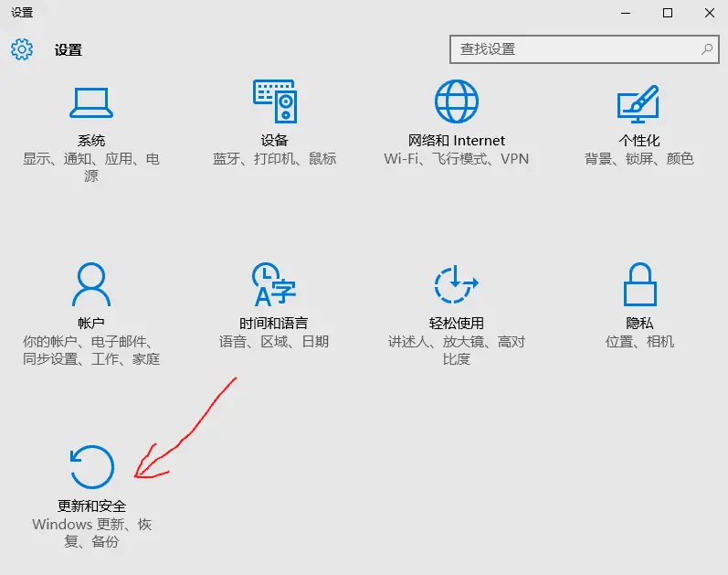Image resolution: width=728 pixels, height=575 pixels.
Task: Click the magnifier icon in search box
Action: tap(707, 48)
